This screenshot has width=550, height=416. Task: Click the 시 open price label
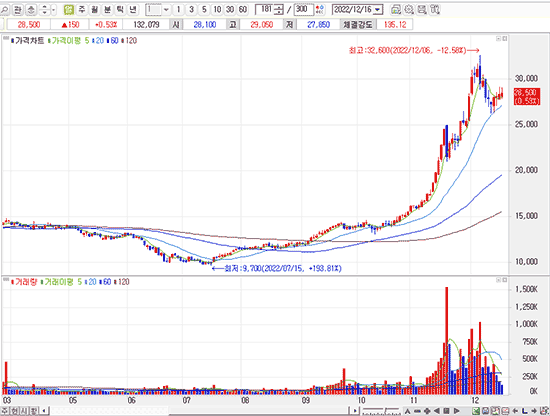coord(176,25)
